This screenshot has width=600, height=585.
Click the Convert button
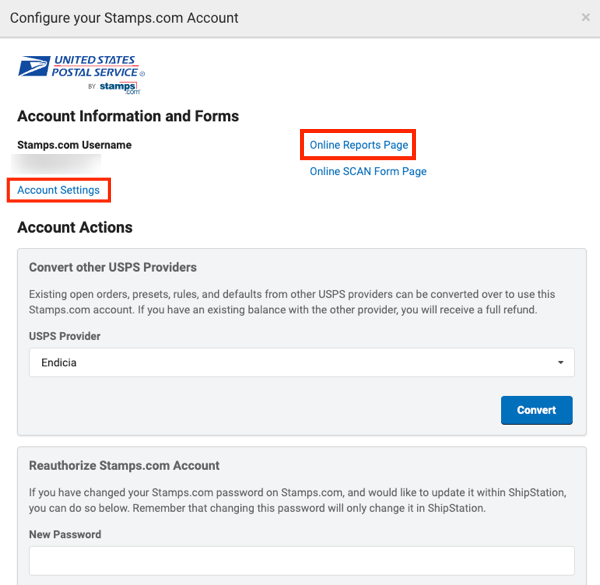coord(536,410)
